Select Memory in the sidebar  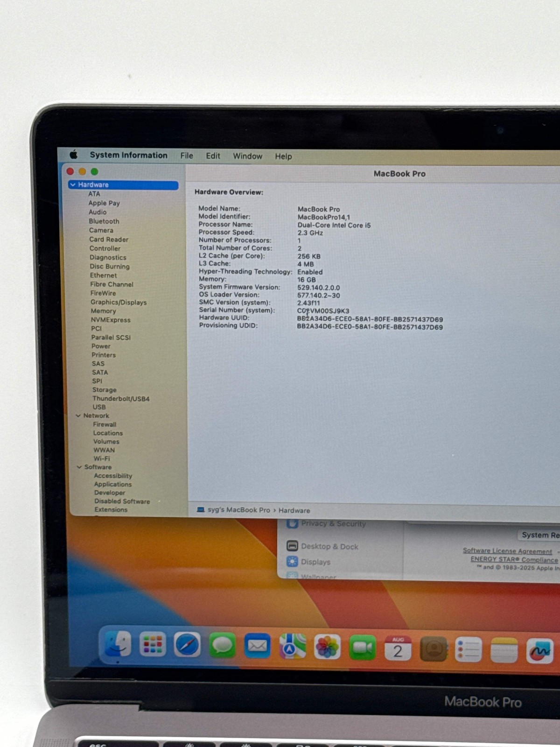104,311
